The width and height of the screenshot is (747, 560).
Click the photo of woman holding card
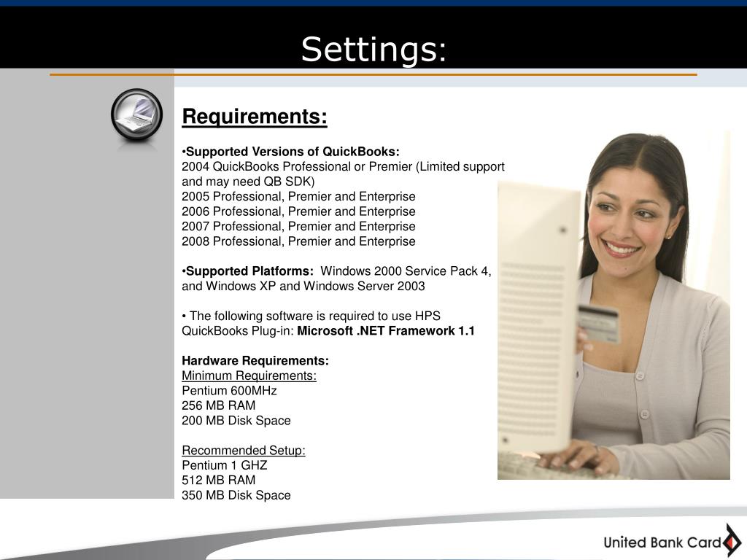point(614,306)
